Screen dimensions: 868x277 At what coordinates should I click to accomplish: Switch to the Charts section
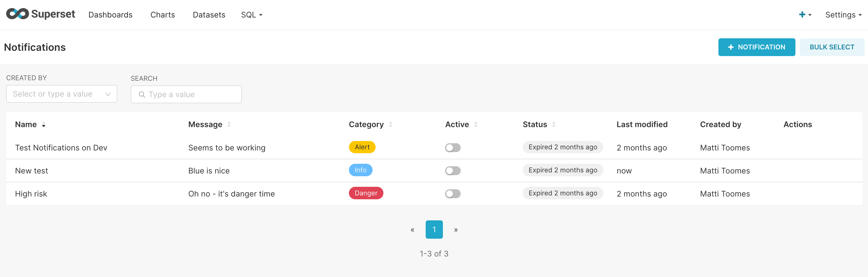pyautogui.click(x=162, y=14)
